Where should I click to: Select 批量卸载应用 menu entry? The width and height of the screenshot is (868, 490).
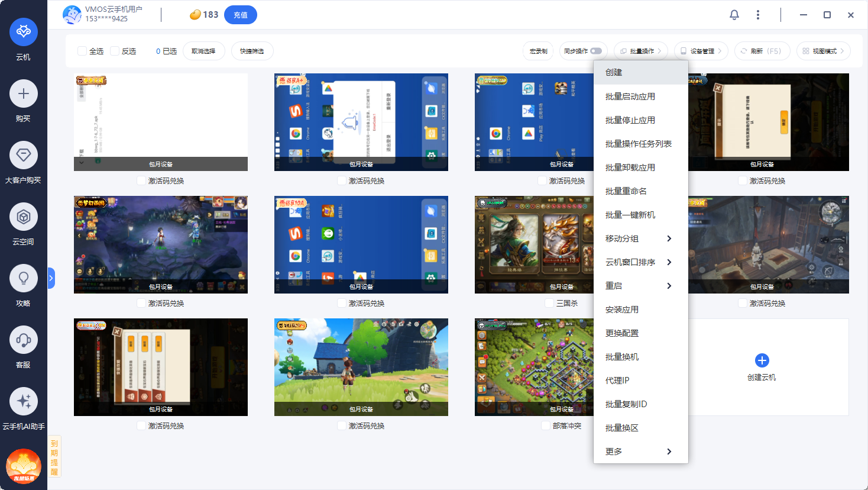[641, 167]
